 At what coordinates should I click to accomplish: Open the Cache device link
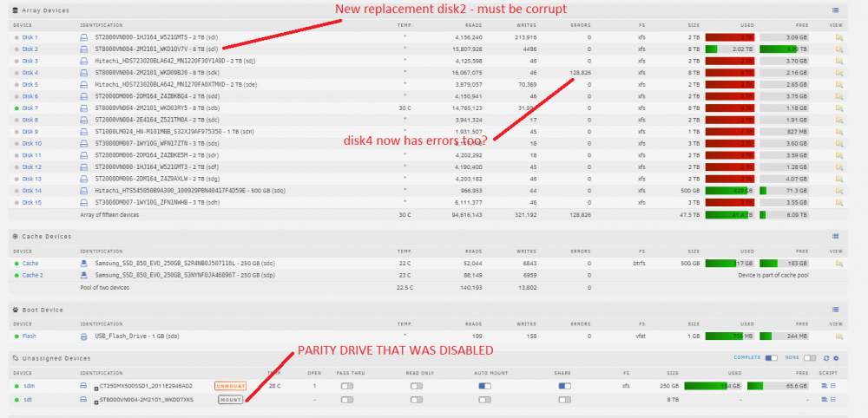(30, 263)
